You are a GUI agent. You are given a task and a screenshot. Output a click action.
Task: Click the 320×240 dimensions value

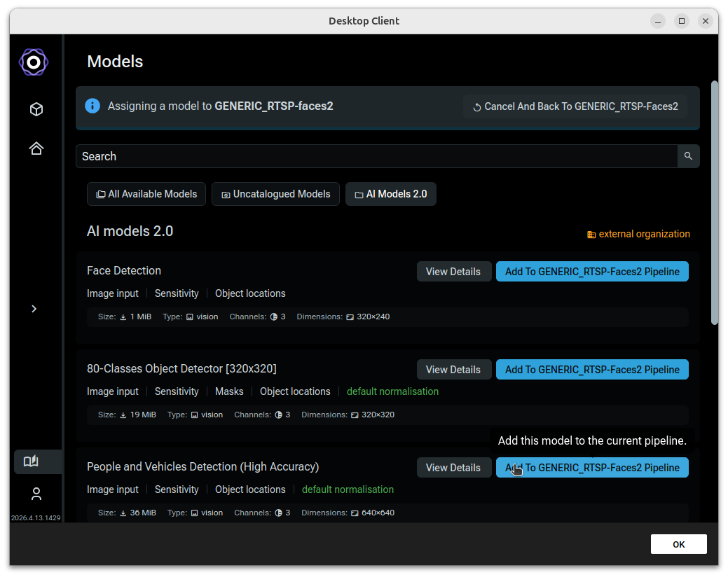[x=373, y=317]
